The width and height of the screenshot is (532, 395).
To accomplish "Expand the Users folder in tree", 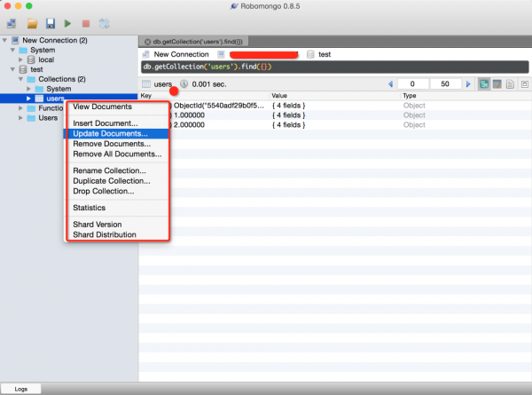I will coord(20,118).
